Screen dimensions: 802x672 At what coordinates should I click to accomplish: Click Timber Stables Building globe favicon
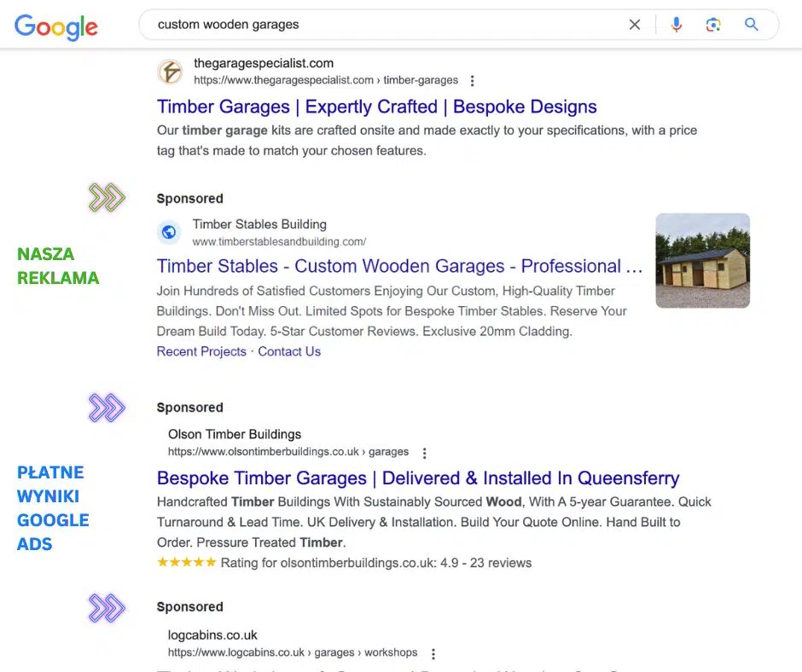170,232
